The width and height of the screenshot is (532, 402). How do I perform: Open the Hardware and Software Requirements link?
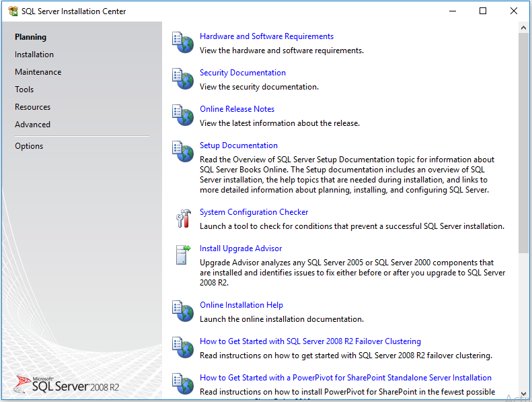point(266,36)
